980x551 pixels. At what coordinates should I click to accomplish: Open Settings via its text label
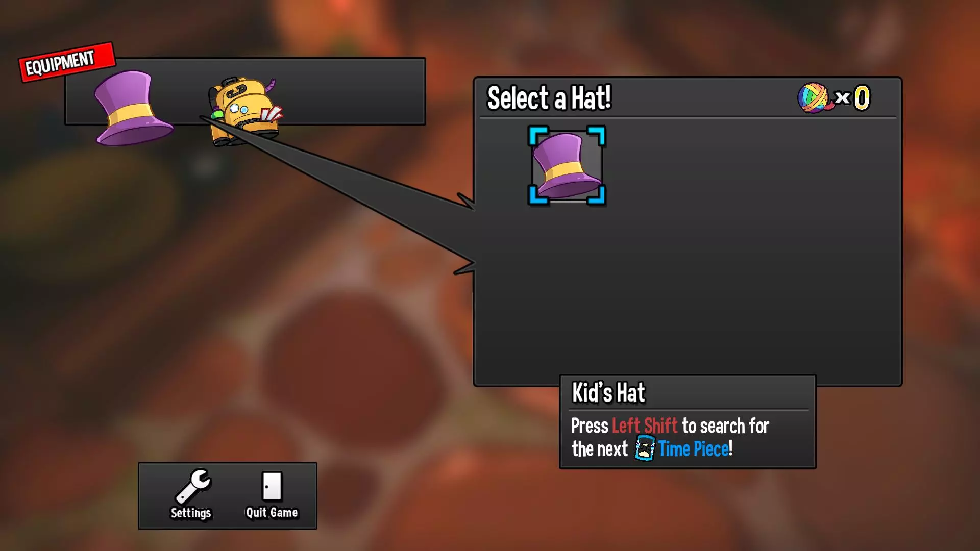point(191,513)
